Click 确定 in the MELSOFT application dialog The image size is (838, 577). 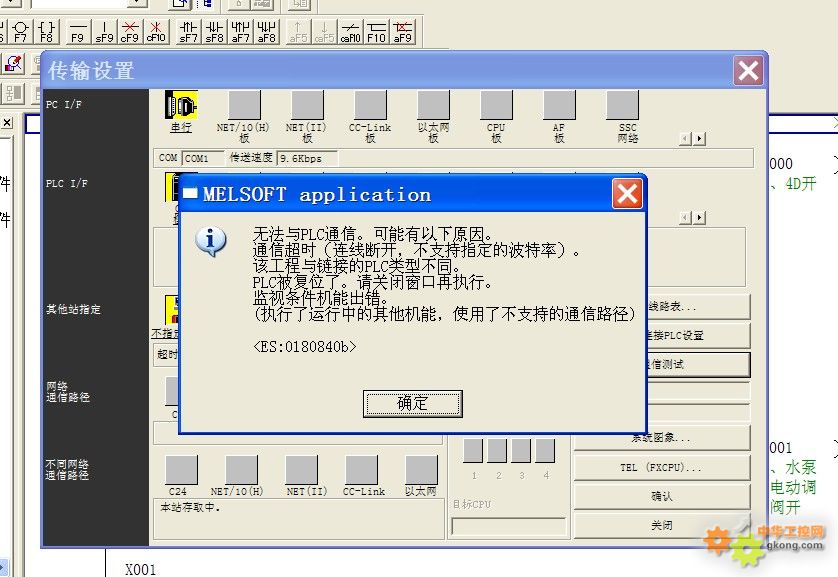[413, 403]
